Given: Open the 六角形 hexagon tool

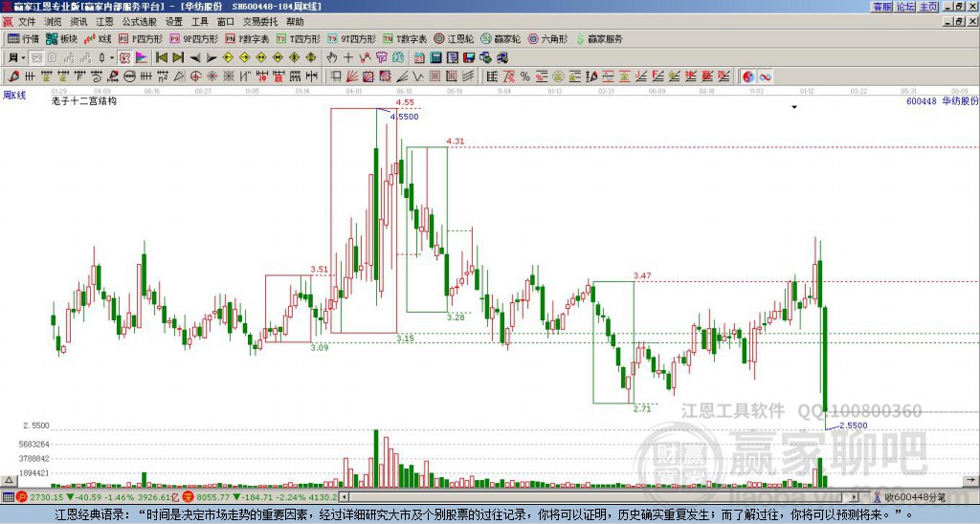Looking at the screenshot, I should pos(547,38).
